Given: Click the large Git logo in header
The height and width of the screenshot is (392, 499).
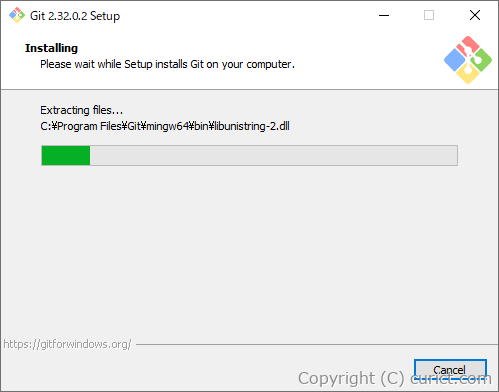Looking at the screenshot, I should [x=468, y=60].
